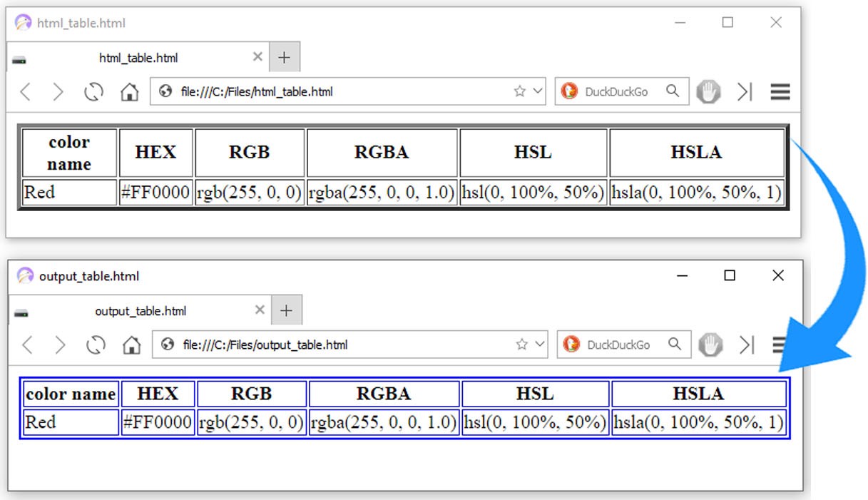Reload the html_table.html page

tap(93, 91)
